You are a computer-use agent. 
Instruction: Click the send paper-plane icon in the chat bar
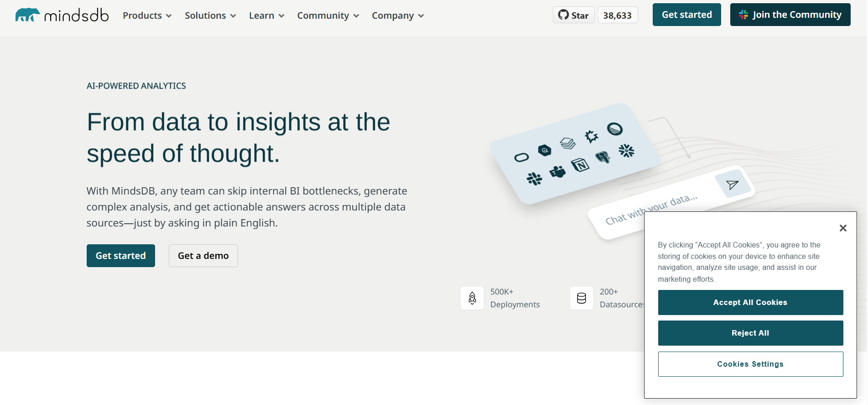(732, 184)
